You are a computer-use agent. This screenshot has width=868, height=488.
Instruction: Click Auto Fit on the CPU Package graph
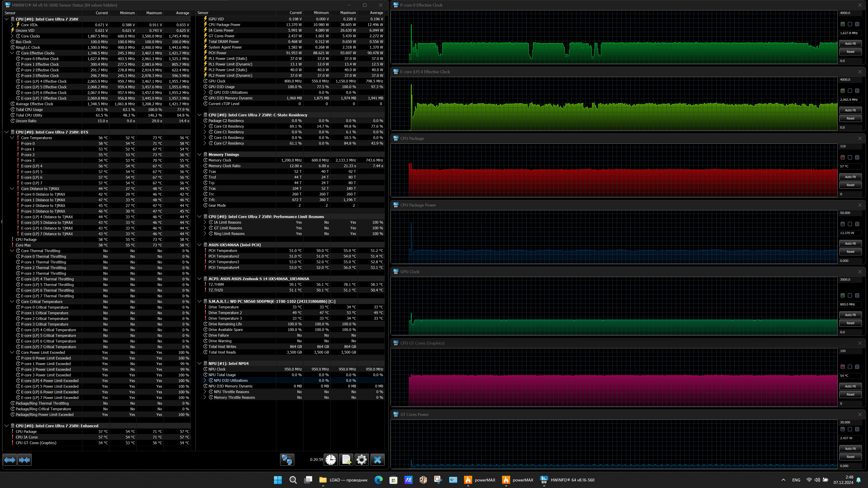tap(850, 177)
